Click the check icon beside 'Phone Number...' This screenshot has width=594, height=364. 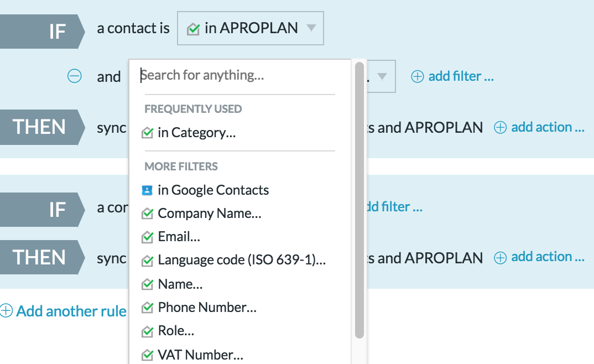[x=147, y=308]
